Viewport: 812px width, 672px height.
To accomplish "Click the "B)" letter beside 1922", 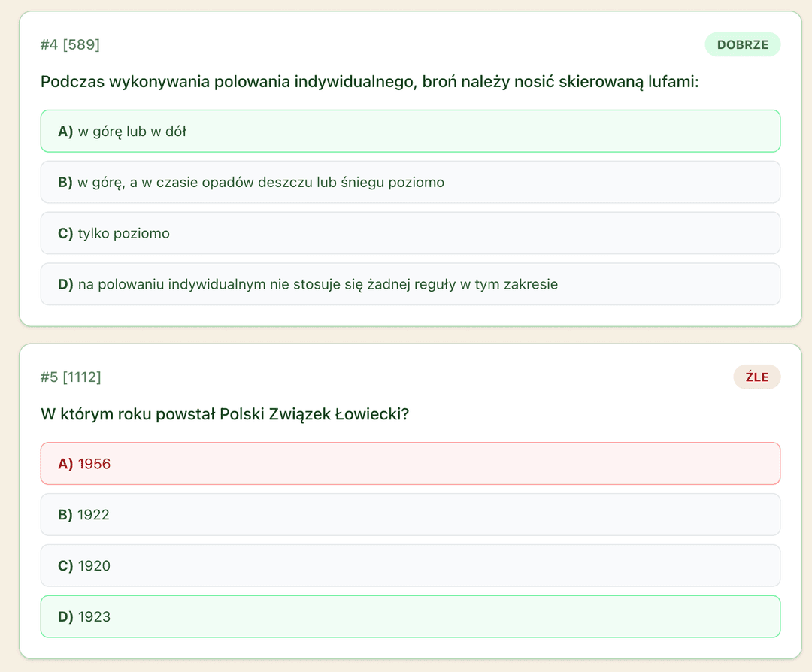I will (x=65, y=515).
